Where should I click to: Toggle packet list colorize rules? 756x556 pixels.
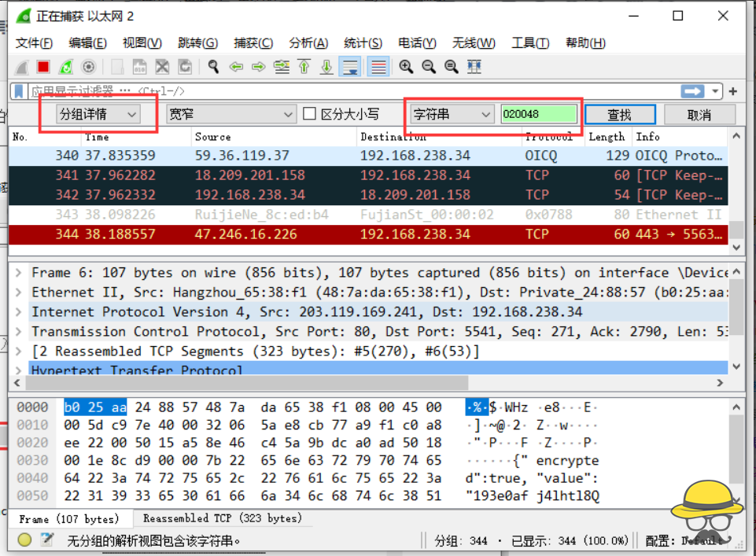click(378, 68)
